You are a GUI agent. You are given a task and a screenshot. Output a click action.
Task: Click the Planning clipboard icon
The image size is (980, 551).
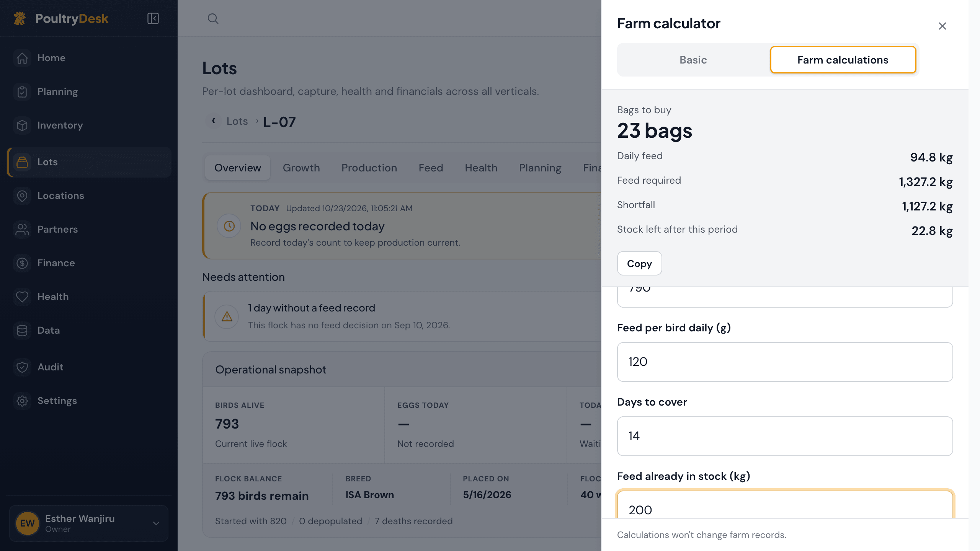pos(22,92)
